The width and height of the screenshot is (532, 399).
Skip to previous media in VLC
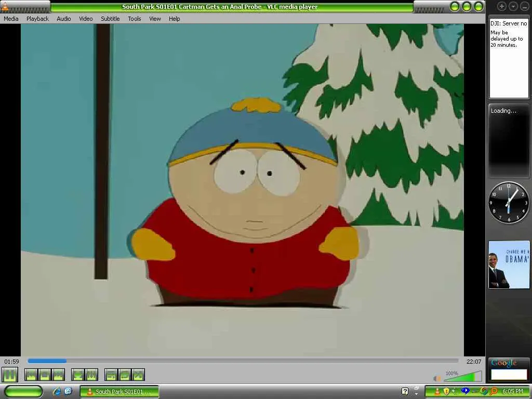(x=31, y=375)
